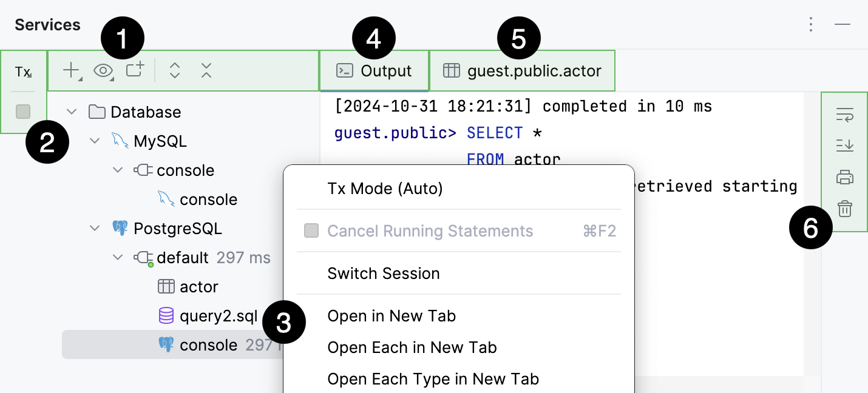Click the eye View Options icon
Viewport: 868px width, 393px height.
coord(104,71)
